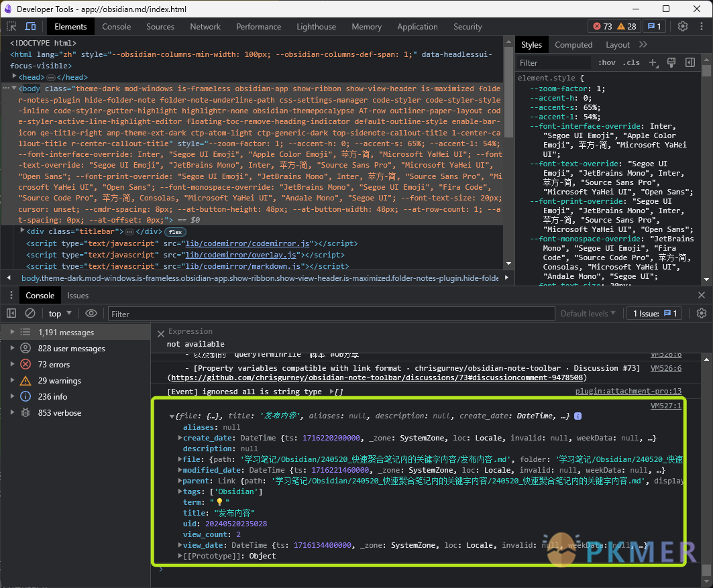Collapse the body element node

tap(14, 88)
